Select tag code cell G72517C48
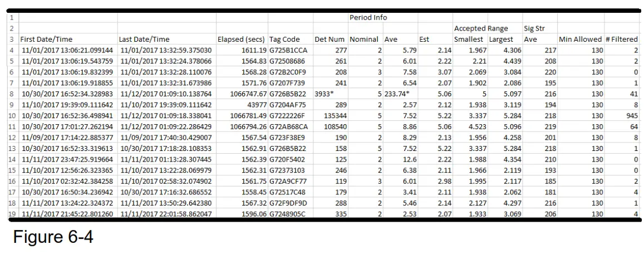The width and height of the screenshot is (644, 254). pos(291,192)
